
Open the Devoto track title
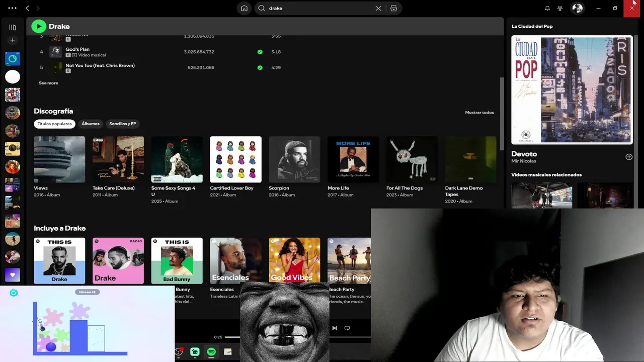point(524,154)
